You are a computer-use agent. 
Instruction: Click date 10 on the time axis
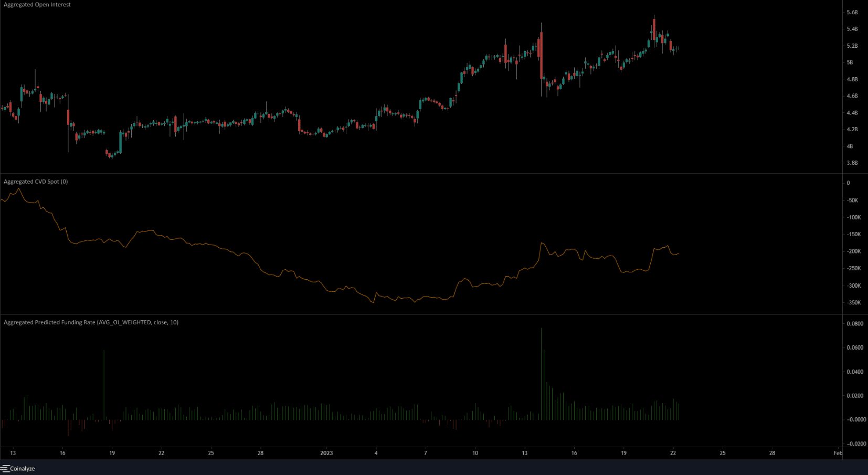(x=475, y=453)
